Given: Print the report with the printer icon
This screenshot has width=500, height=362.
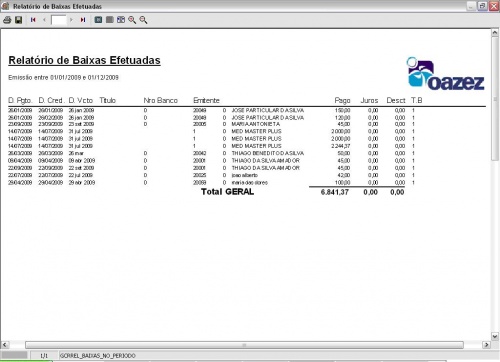Looking at the screenshot, I should [7, 20].
